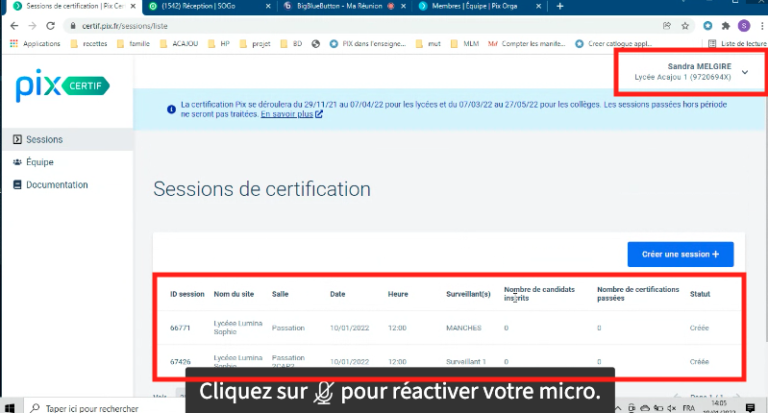Open the notification center icon in the taskbar
The image size is (768, 413).
click(750, 408)
